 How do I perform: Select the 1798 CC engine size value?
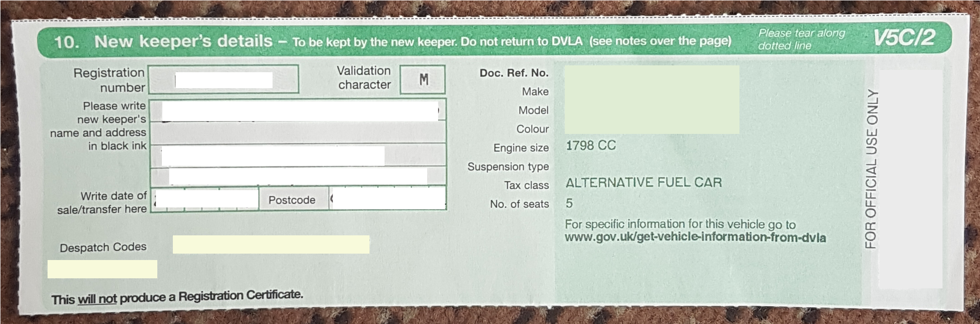coord(591,146)
